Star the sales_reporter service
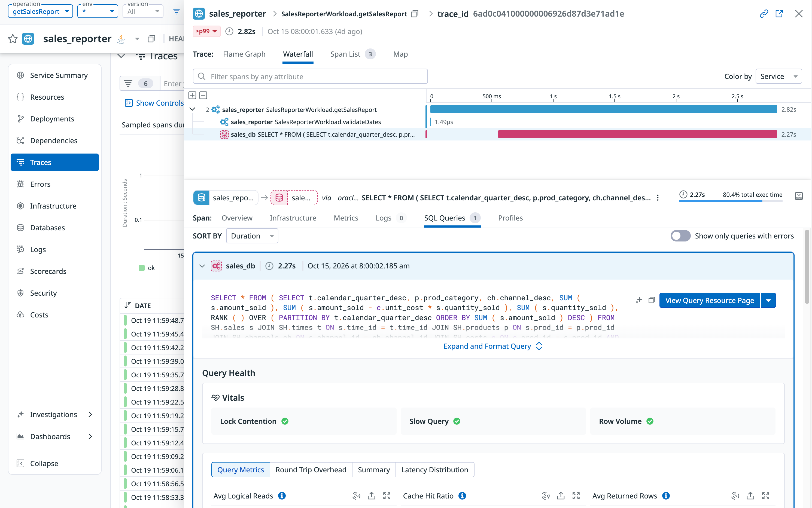Screen dimensions: 812x508 (13, 39)
